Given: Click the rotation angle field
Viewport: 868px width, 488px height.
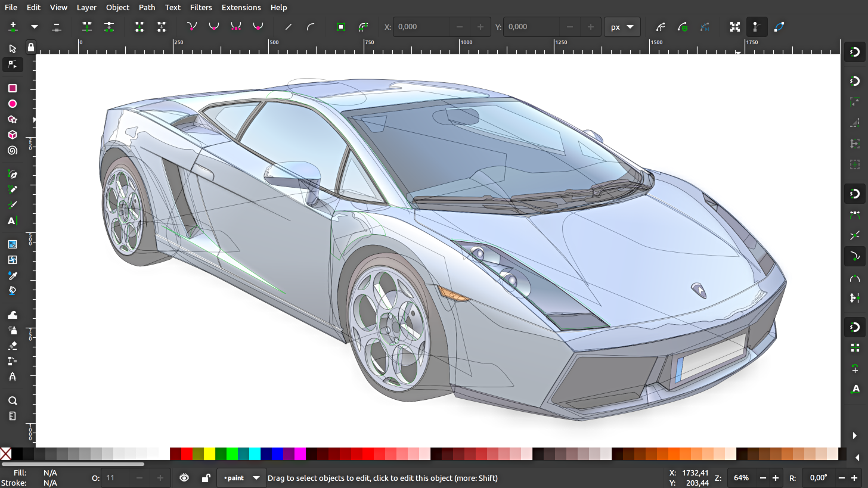Looking at the screenshot, I should 819,478.
